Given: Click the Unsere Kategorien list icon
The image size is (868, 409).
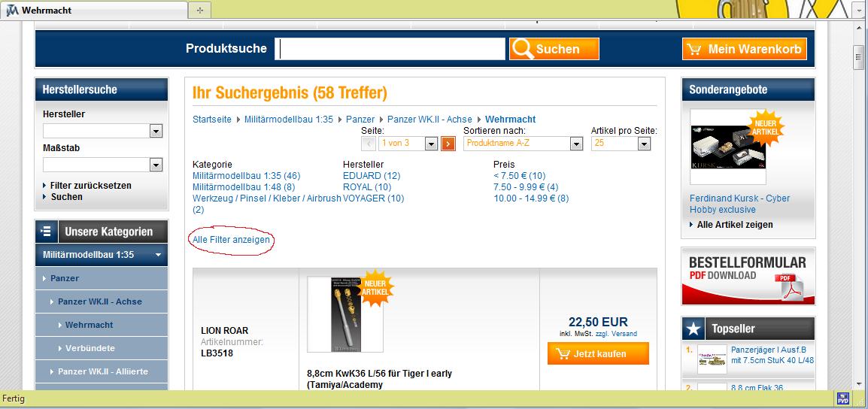Looking at the screenshot, I should tap(47, 232).
